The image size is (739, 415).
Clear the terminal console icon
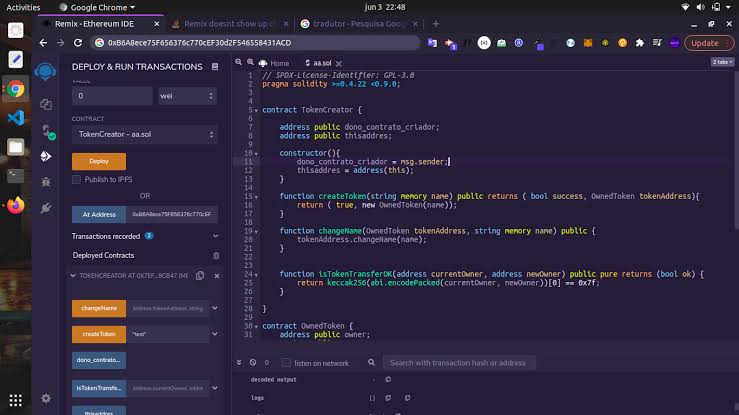coord(253,362)
